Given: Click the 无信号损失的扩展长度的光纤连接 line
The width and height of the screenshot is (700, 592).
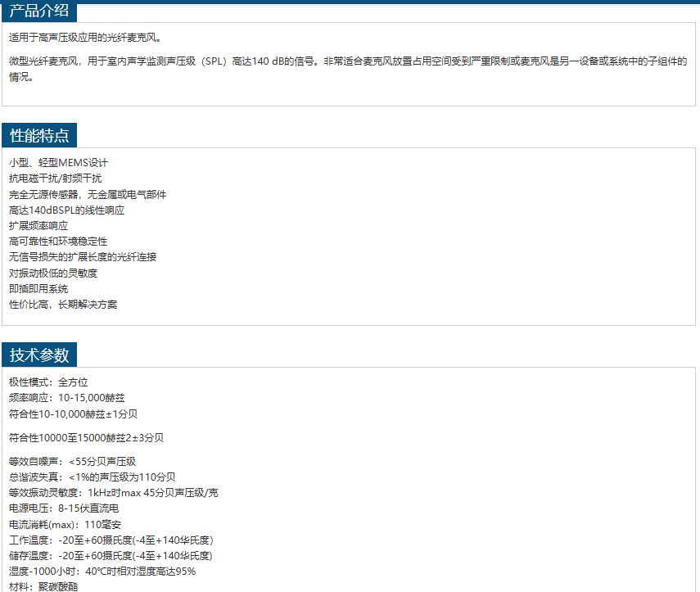Looking at the screenshot, I should click(83, 257).
